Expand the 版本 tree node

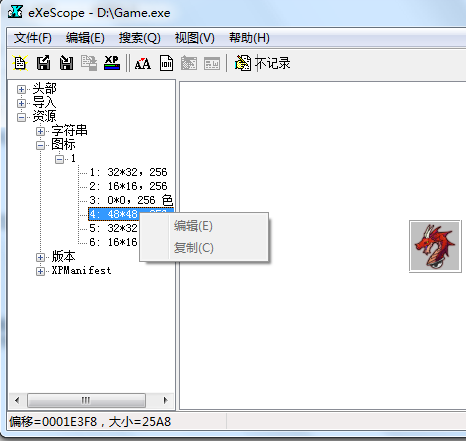(40, 257)
